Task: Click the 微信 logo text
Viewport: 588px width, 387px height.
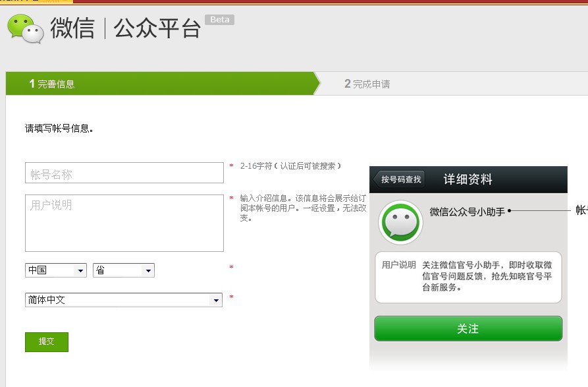Action: tap(72, 29)
